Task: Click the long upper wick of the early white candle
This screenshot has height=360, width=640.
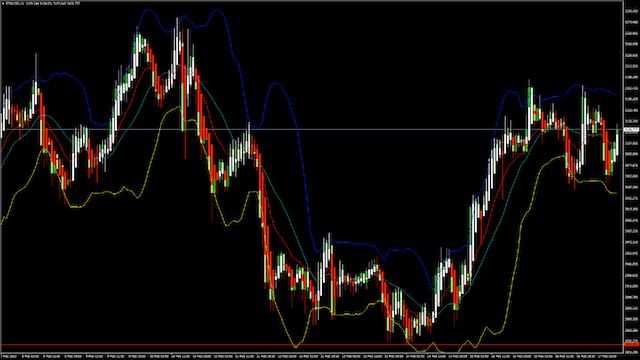Action: 36,66
